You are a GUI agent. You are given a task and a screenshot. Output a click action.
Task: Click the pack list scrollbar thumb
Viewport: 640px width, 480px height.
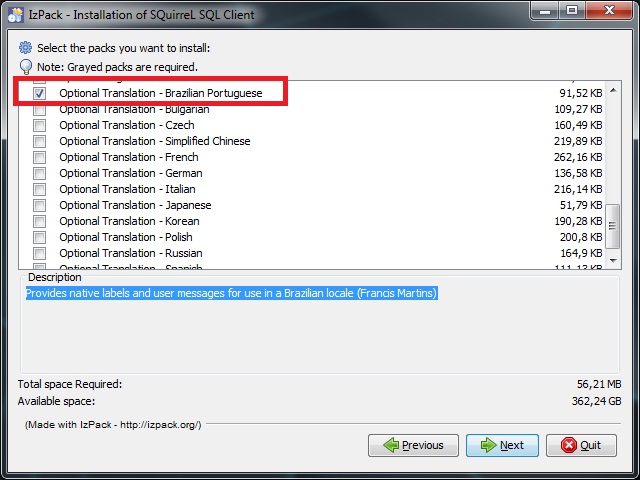point(613,226)
